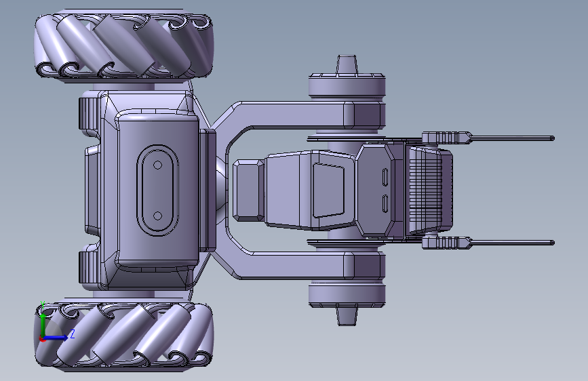Image resolution: width=588 pixels, height=381 pixels.
Task: Pick the upper hole inside the oval slot
Action: pyautogui.click(x=157, y=165)
